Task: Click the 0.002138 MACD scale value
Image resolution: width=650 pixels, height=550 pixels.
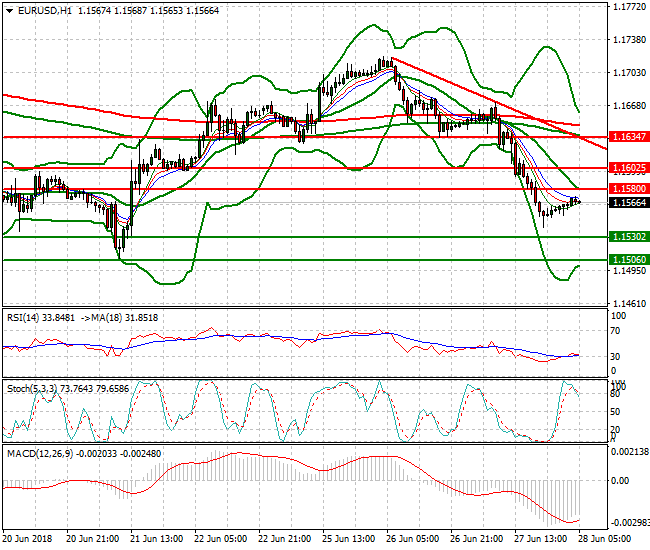Action: click(x=630, y=452)
